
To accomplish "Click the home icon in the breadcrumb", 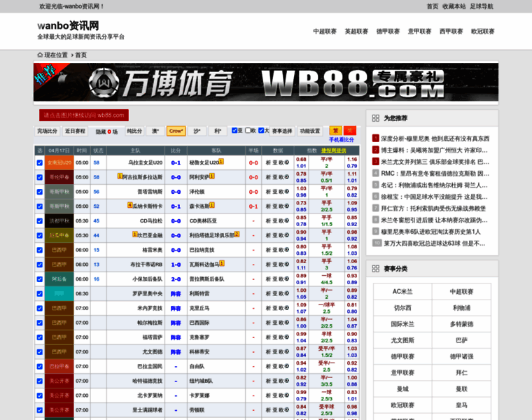I will (40, 55).
